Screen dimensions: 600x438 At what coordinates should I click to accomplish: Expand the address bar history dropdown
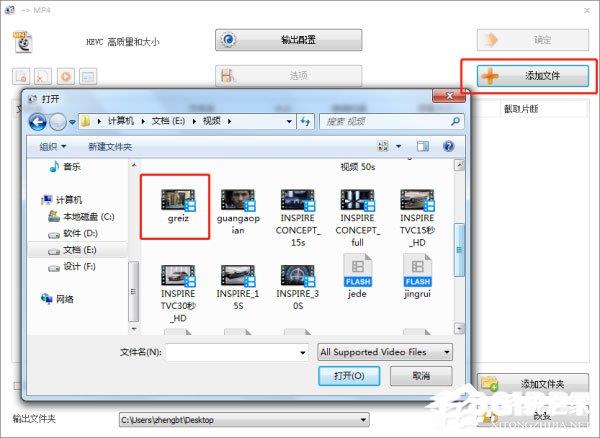click(289, 122)
